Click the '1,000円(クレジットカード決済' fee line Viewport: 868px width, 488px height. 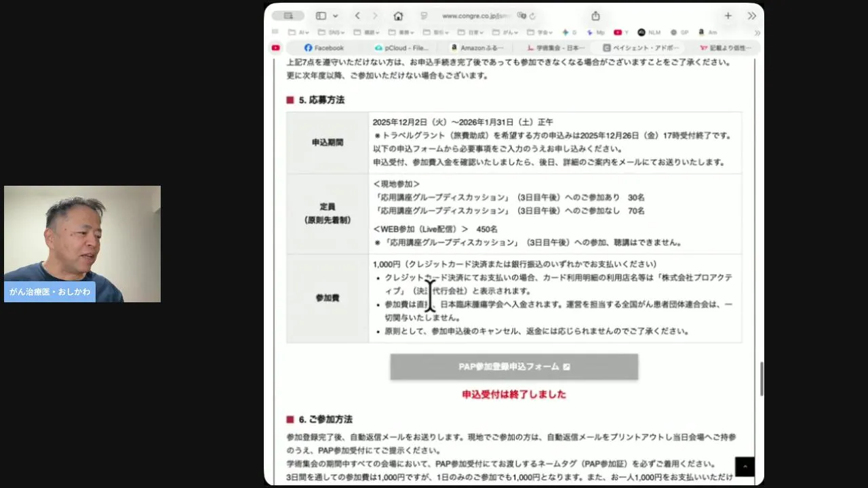(x=515, y=264)
